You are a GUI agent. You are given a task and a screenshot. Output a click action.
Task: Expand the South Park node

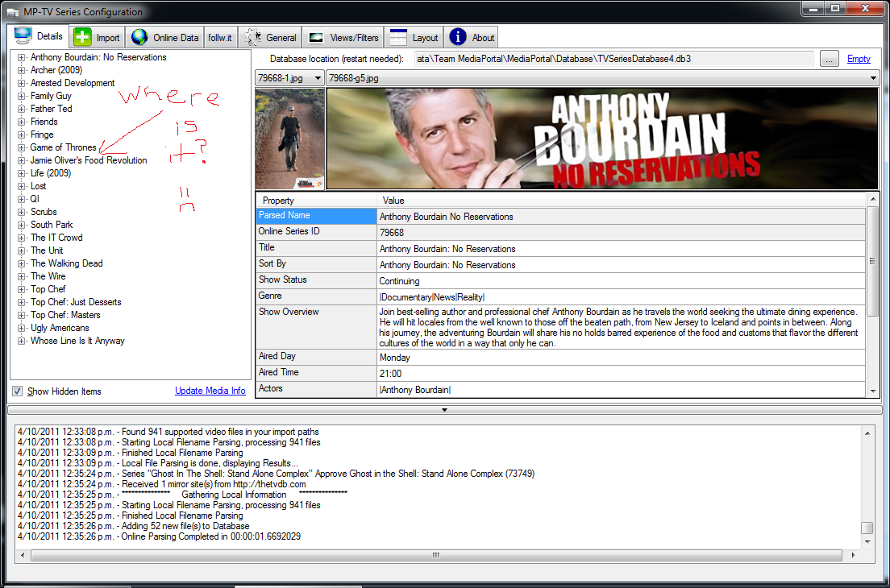21,225
